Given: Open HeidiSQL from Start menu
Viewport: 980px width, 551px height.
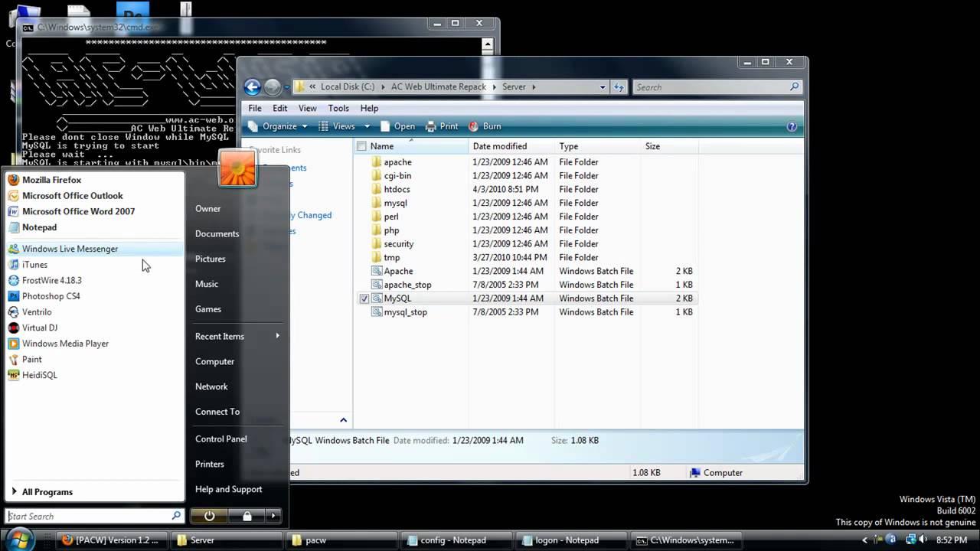Looking at the screenshot, I should [94, 375].
